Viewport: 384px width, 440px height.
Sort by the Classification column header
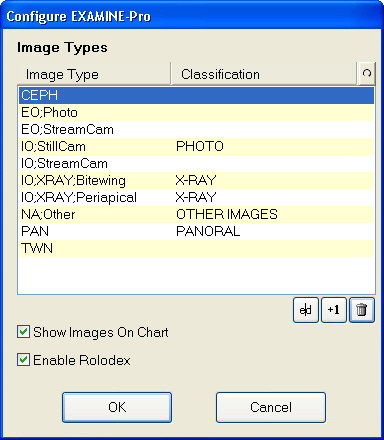[264, 74]
